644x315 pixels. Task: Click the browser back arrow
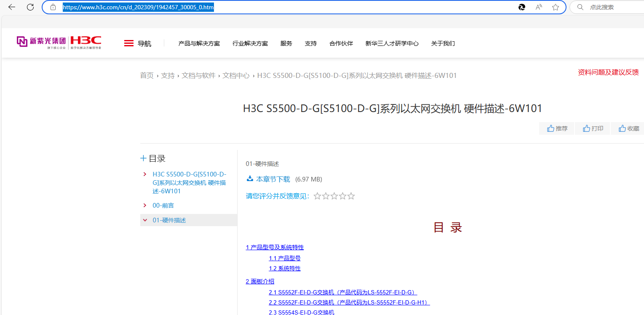(x=12, y=7)
